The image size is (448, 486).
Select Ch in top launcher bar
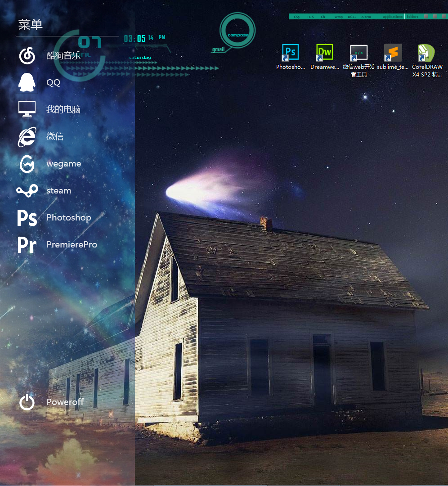[323, 17]
